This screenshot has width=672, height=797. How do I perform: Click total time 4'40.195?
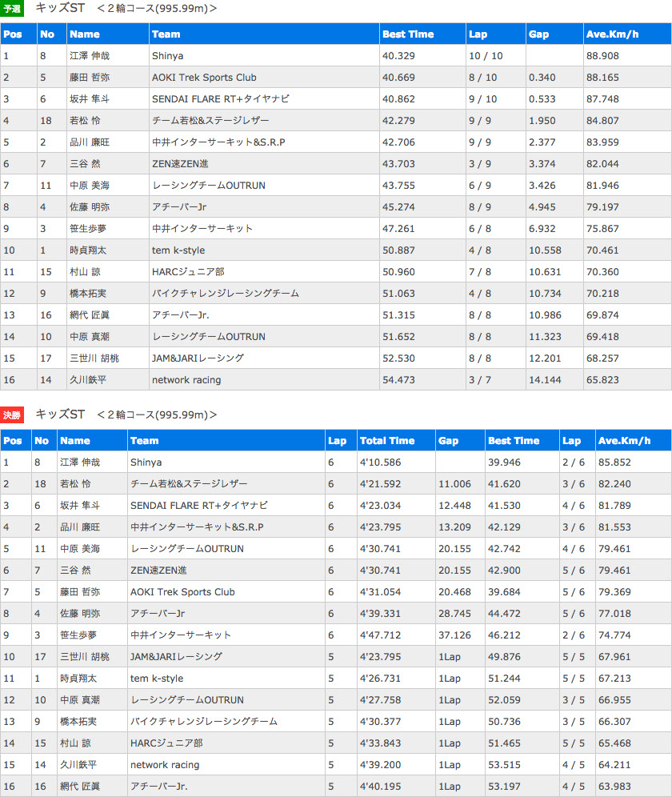pos(380,787)
